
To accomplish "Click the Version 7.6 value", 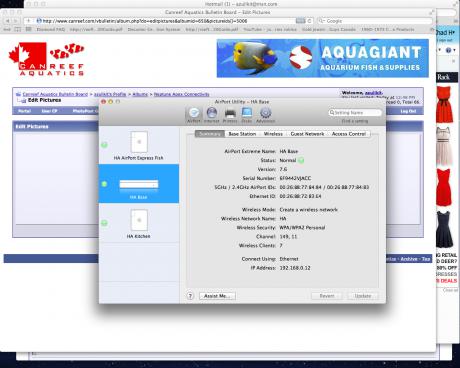I will click(x=283, y=169).
